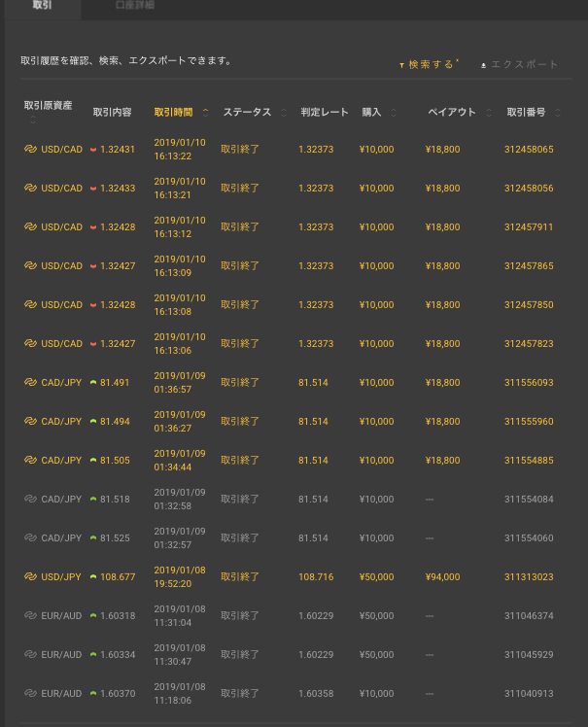588x727 pixels.
Task: Click the エクスポート export button
Action: [524, 64]
